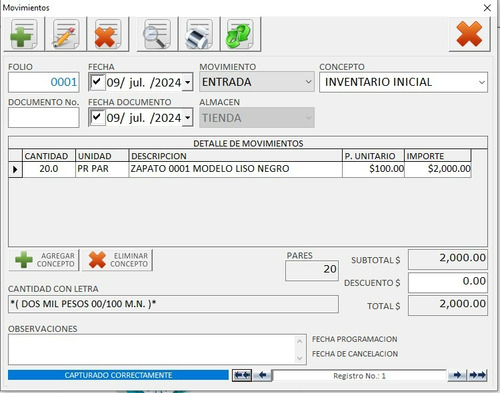Toggle the FECHA date checkbox
Screen dimensions: 500x393
click(x=97, y=82)
